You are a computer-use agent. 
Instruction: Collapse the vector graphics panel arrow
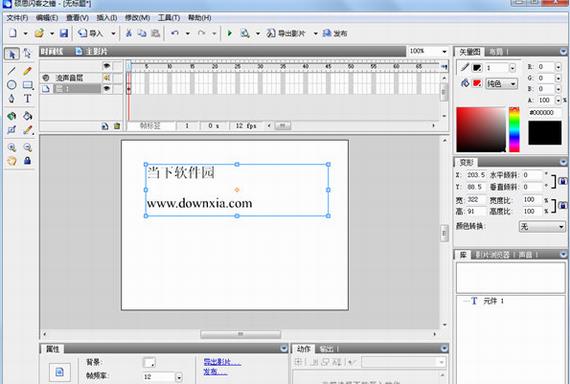click(x=563, y=52)
